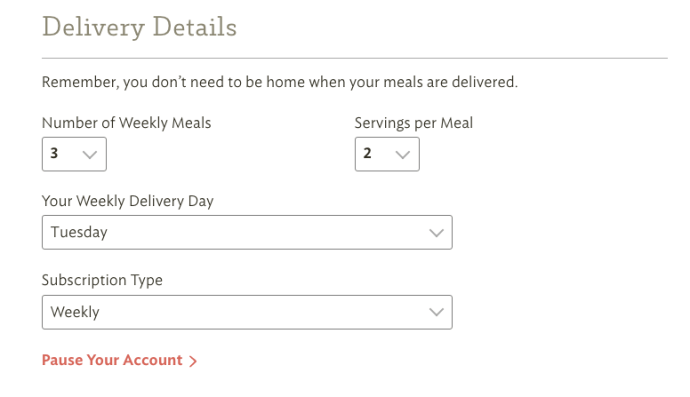Click the Tuesday text in the delivery day field

[x=79, y=232]
